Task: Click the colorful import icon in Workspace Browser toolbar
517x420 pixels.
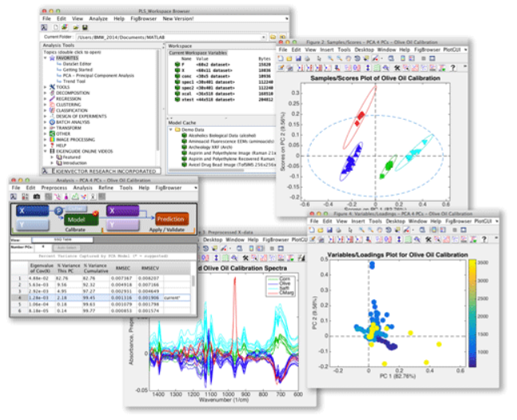Action: pyautogui.click(x=65, y=27)
